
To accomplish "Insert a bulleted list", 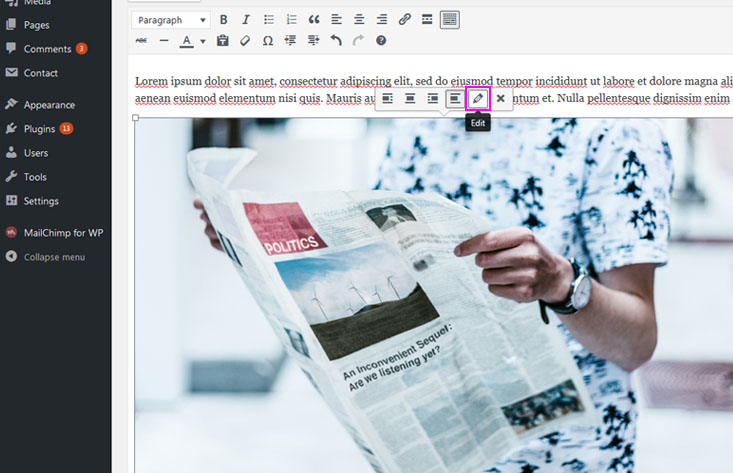I will (269, 20).
